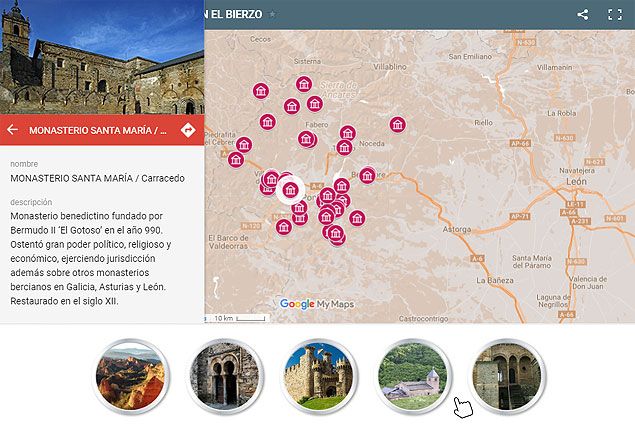Star the El Bierzo map
The height and width of the screenshot is (438, 635).
(x=272, y=15)
